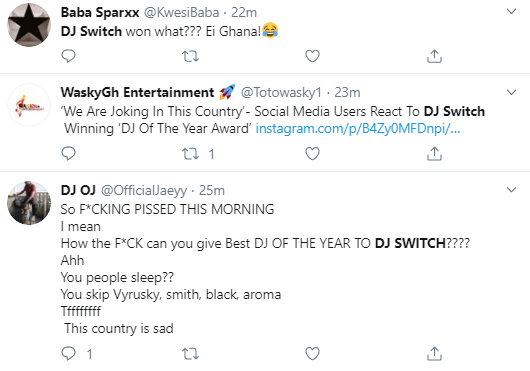Share the WaskyGh Entertainment tweet
Image resolution: width=530 pixels, height=371 pixels.
[x=434, y=154]
